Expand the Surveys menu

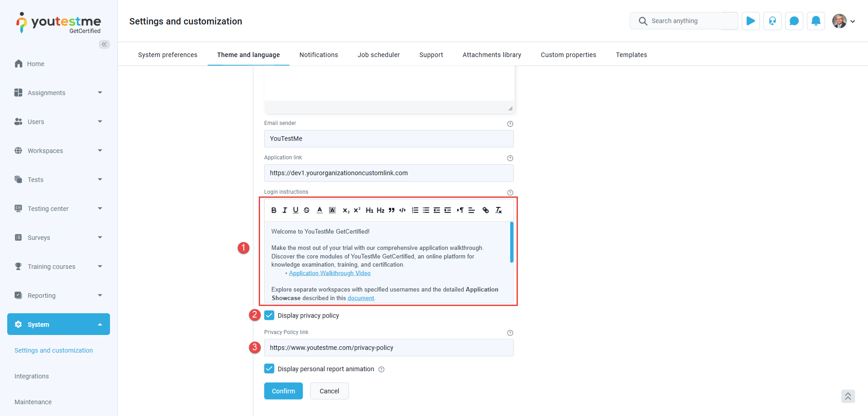(58, 237)
